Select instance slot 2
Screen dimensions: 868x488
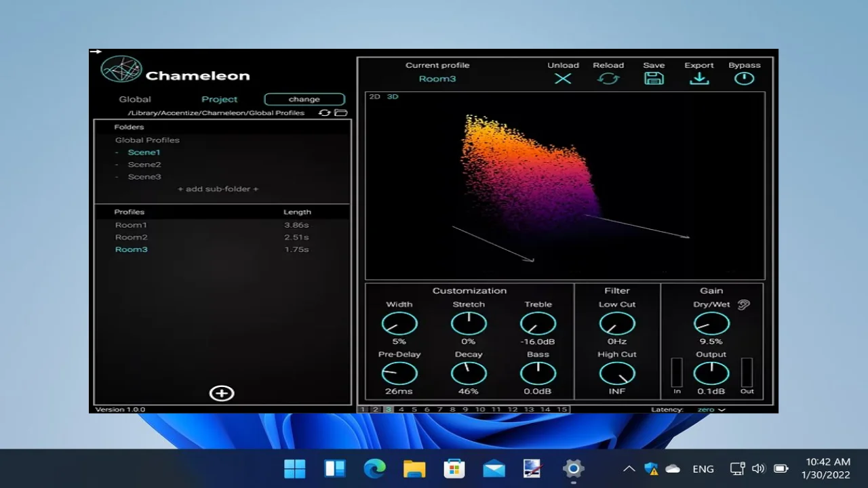(x=376, y=409)
